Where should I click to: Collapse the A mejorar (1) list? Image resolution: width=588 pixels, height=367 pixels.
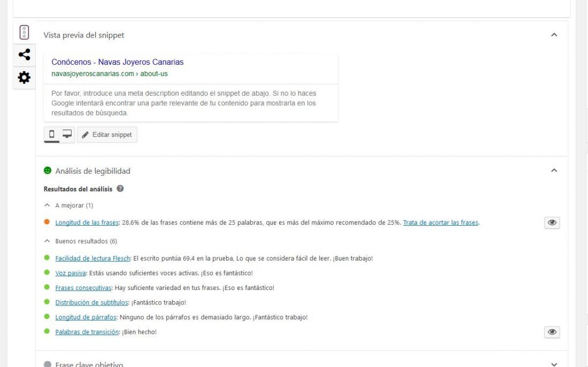tap(47, 205)
